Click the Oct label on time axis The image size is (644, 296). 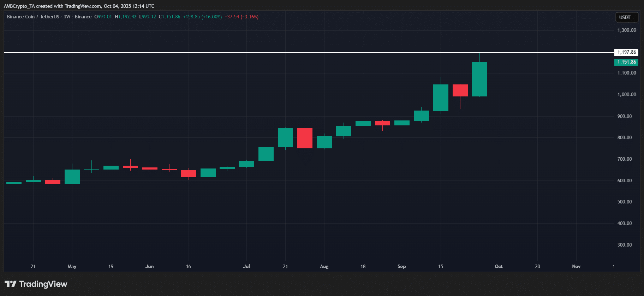(x=499, y=266)
